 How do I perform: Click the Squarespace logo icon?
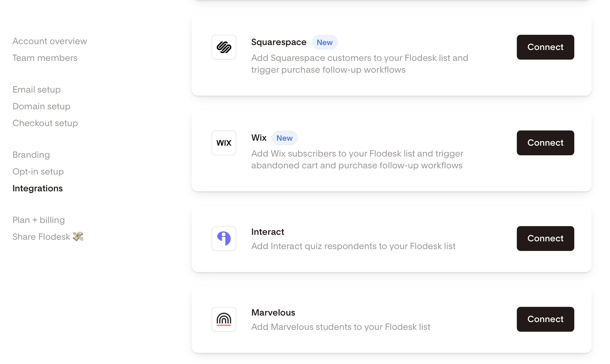click(x=224, y=47)
